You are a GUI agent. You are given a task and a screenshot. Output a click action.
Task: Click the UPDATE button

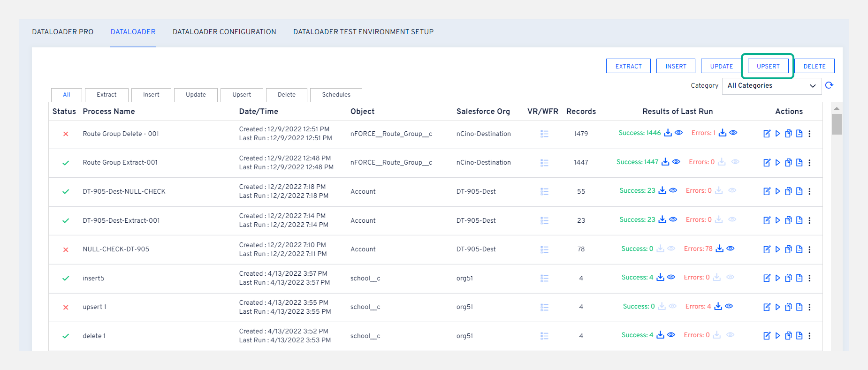click(x=721, y=66)
